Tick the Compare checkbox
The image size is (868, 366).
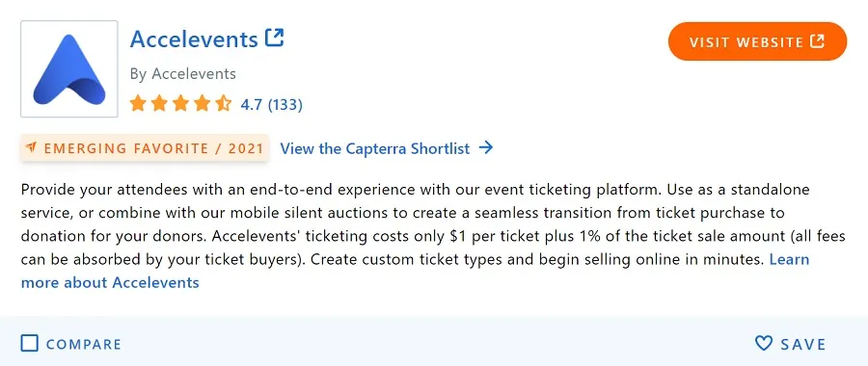click(x=29, y=343)
